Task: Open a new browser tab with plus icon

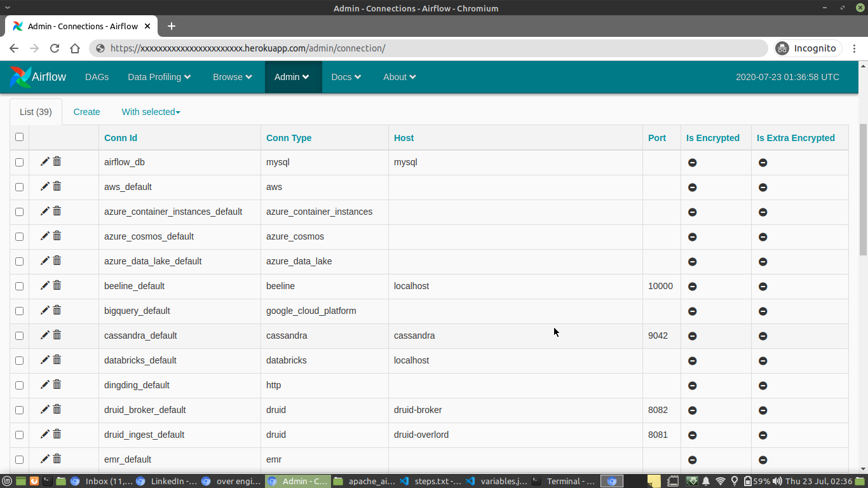Action: [172, 26]
